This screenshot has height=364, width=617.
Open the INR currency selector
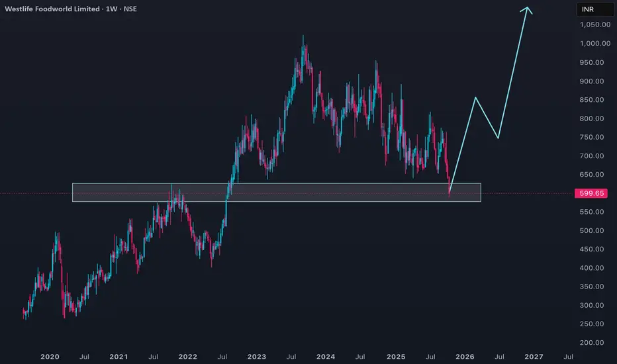point(595,9)
